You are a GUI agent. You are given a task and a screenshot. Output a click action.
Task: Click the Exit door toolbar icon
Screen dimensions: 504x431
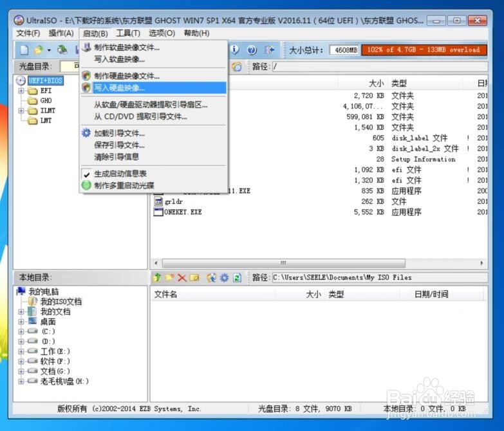pos(269,50)
